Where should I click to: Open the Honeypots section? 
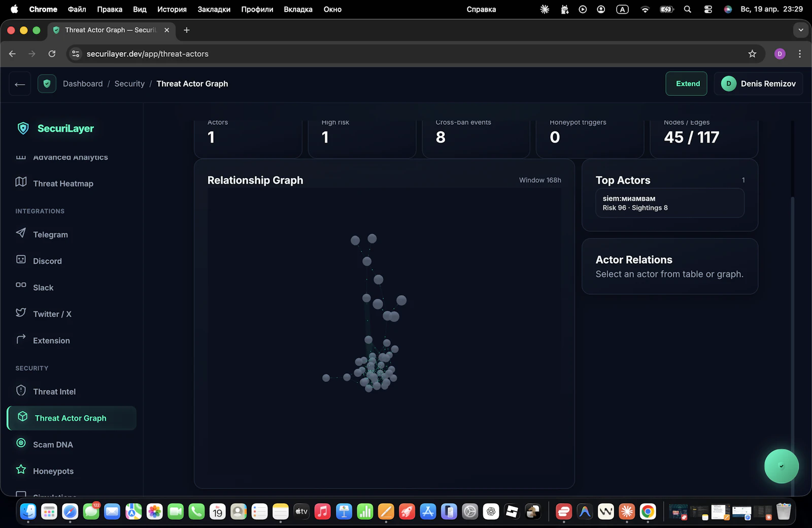pyautogui.click(x=54, y=471)
